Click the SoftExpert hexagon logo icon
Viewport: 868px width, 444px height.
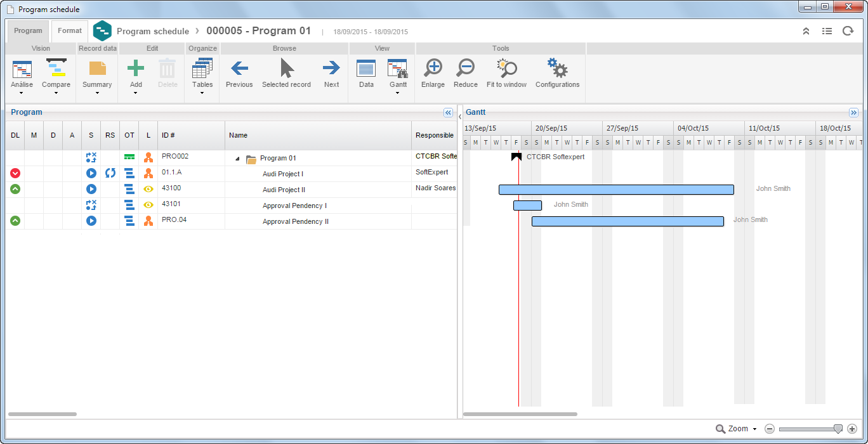[x=102, y=30]
